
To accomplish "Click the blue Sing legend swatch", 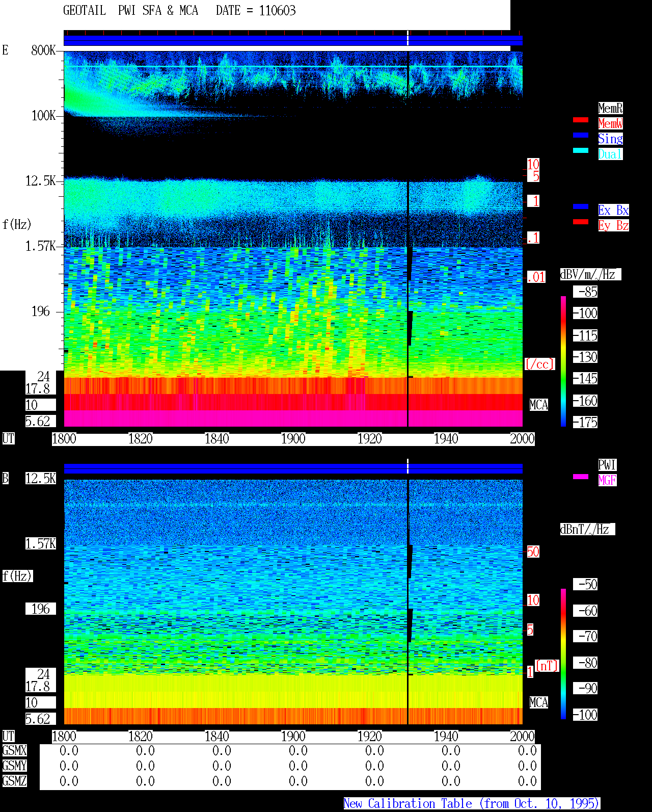I will [581, 135].
